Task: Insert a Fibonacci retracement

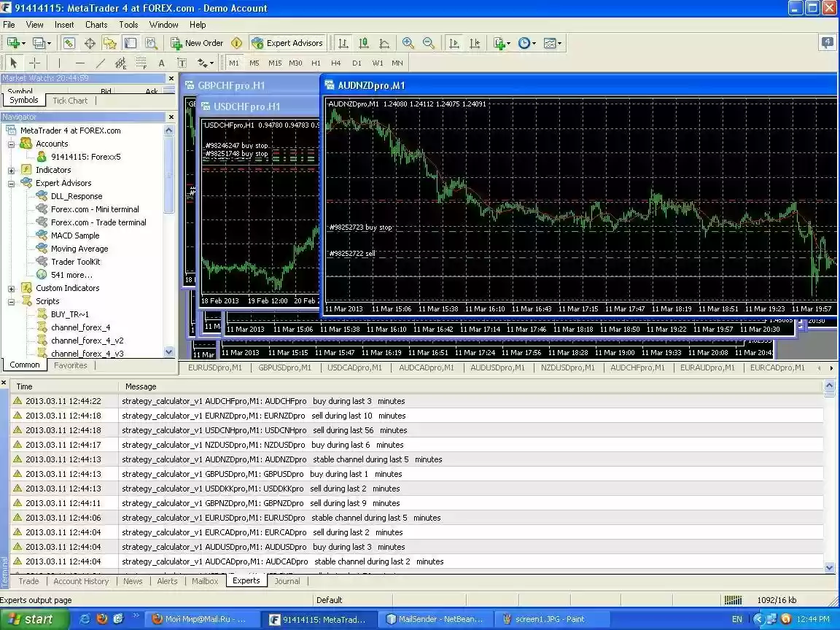Action: [141, 63]
